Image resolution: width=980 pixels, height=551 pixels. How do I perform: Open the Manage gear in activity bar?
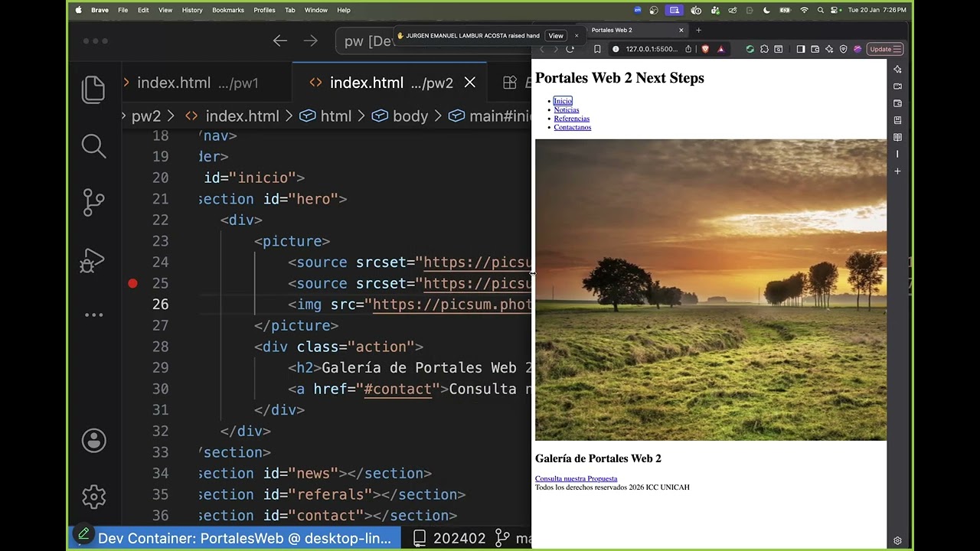tap(94, 497)
